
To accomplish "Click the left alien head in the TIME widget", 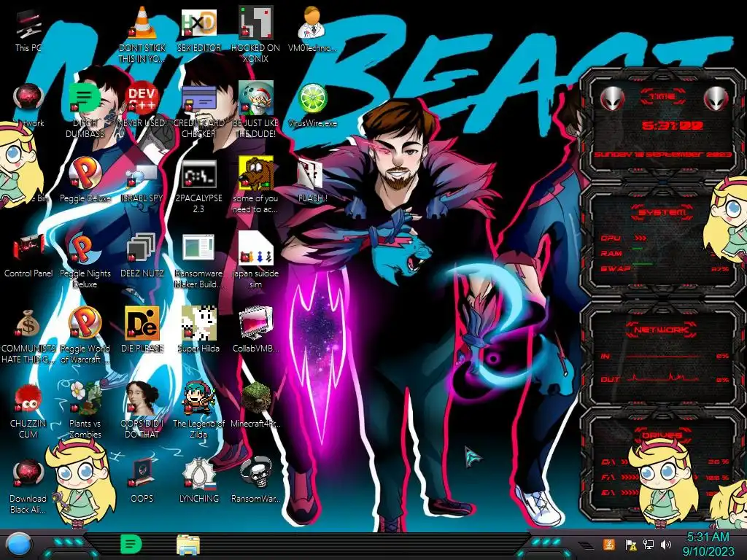I will click(x=612, y=99).
